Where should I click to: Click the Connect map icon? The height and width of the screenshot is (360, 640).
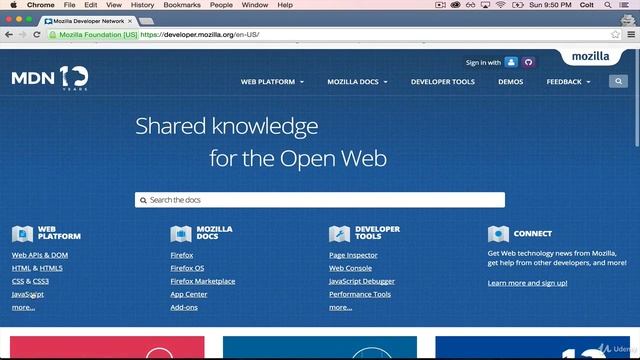coord(498,234)
